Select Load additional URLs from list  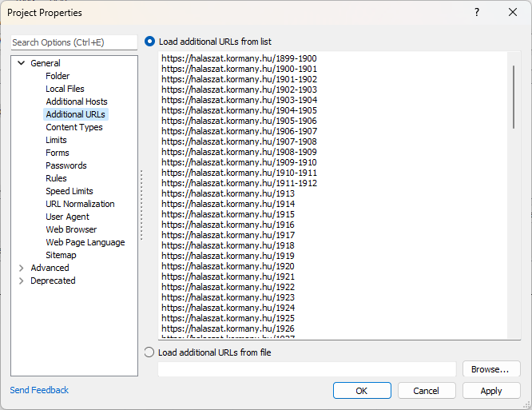click(150, 41)
